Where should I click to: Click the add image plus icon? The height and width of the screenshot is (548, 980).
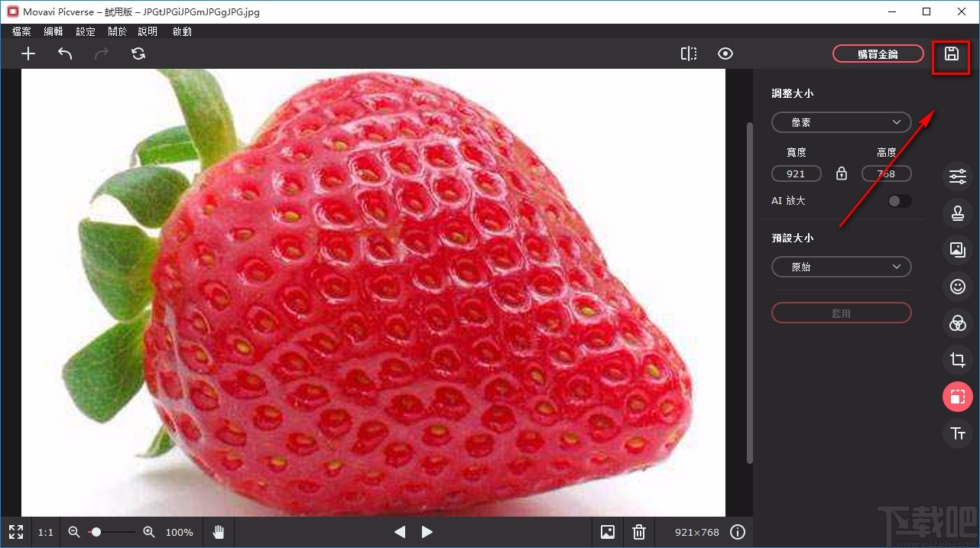(28, 54)
